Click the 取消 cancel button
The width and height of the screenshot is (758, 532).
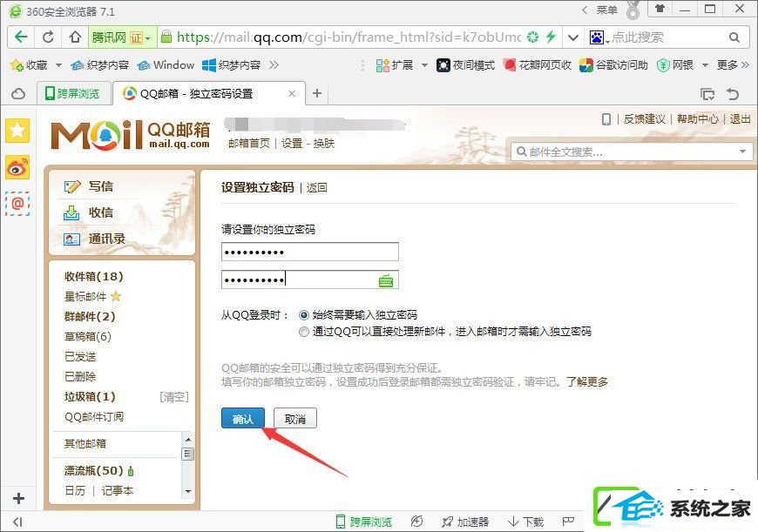tap(294, 419)
